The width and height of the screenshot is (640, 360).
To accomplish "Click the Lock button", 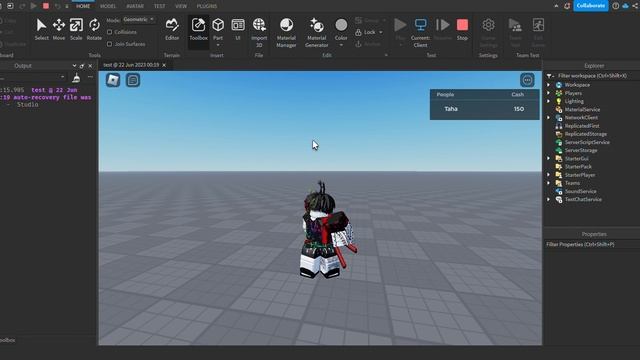I will pyautogui.click(x=366, y=32).
